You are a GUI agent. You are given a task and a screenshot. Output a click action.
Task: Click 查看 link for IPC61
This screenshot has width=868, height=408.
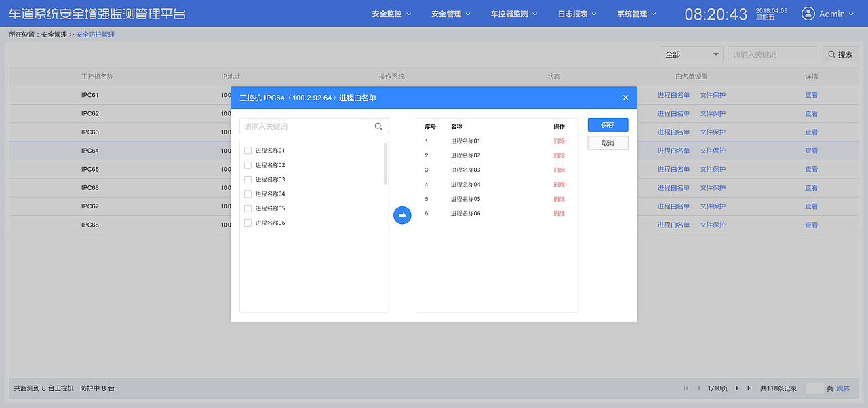coord(811,95)
